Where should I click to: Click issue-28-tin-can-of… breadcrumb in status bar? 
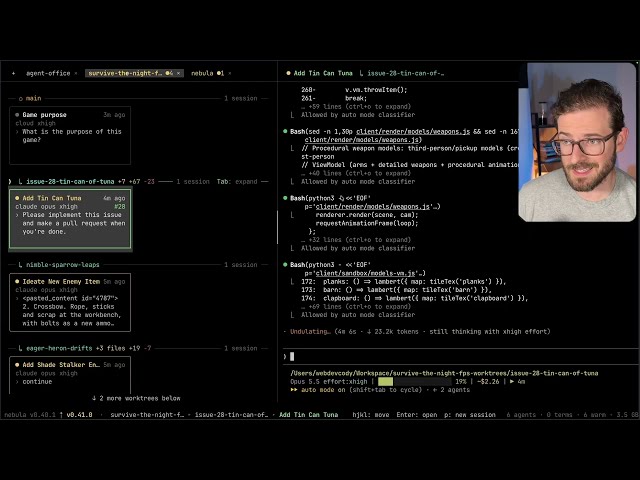point(231,415)
